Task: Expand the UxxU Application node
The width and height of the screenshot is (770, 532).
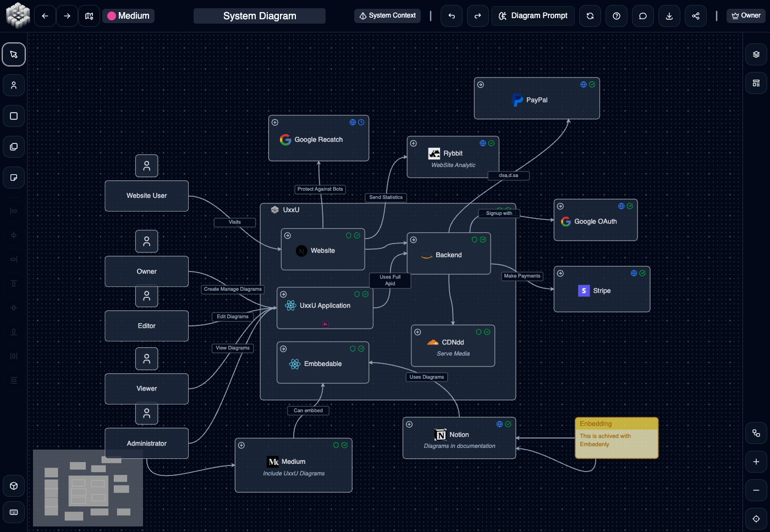Action: coord(283,295)
